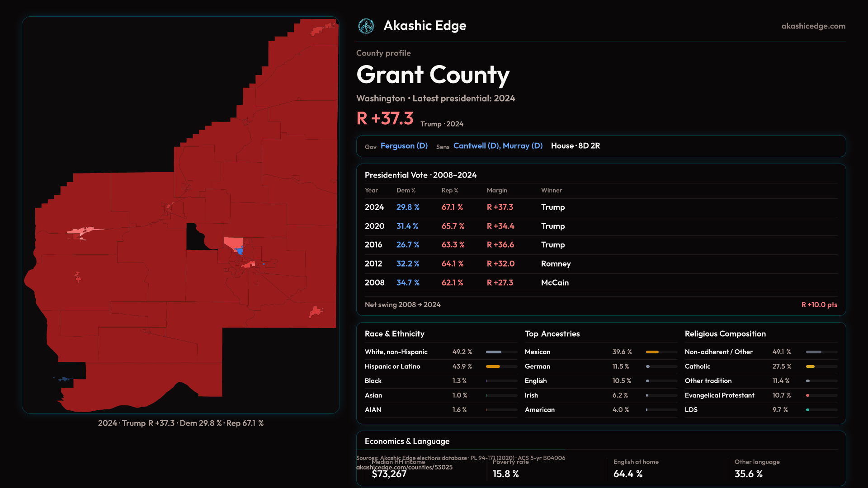Click the Margin column header
868x488 pixels.
(x=497, y=191)
